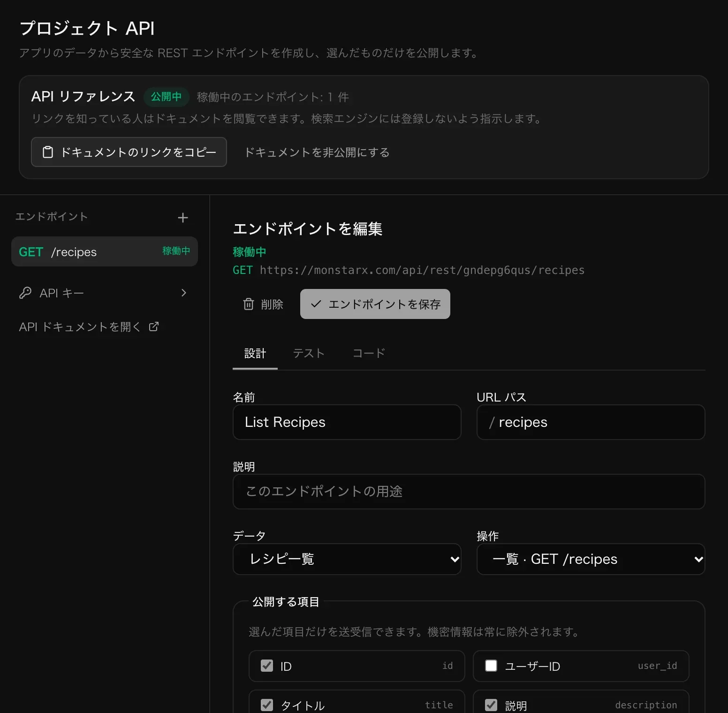The width and height of the screenshot is (728, 713).
Task: Click the plus icon to add endpoint
Action: click(183, 218)
